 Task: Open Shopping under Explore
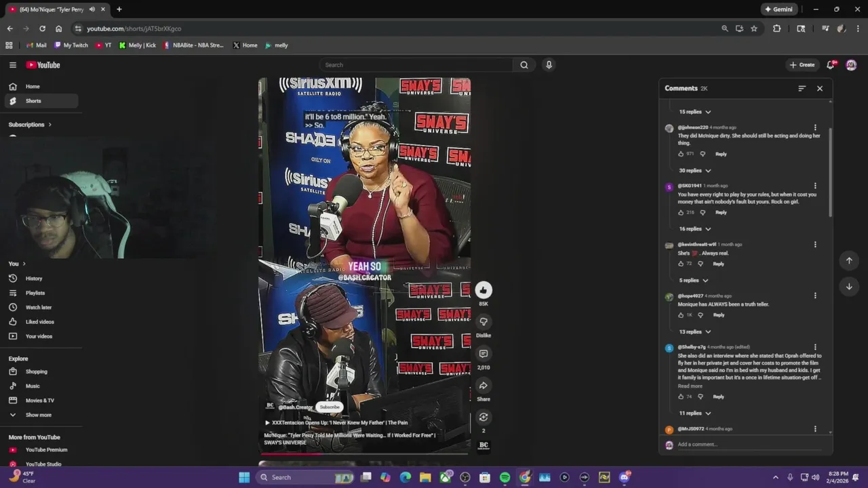[42, 371]
